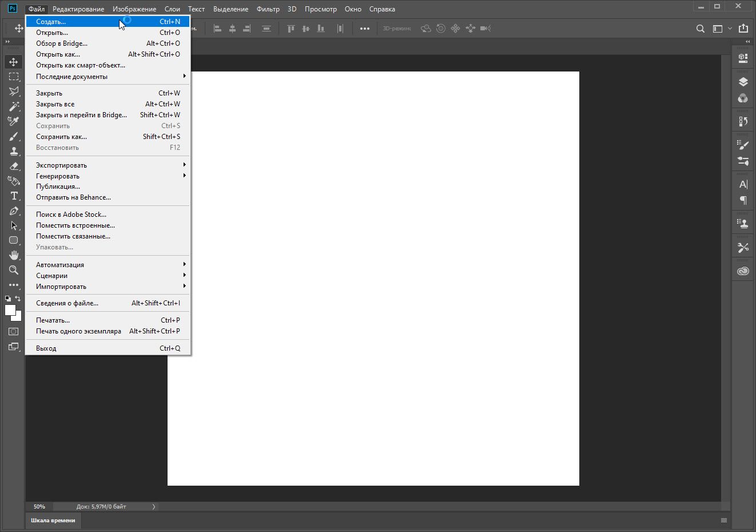
Task: Open the Brush Settings panel icon
Action: pyautogui.click(x=743, y=145)
